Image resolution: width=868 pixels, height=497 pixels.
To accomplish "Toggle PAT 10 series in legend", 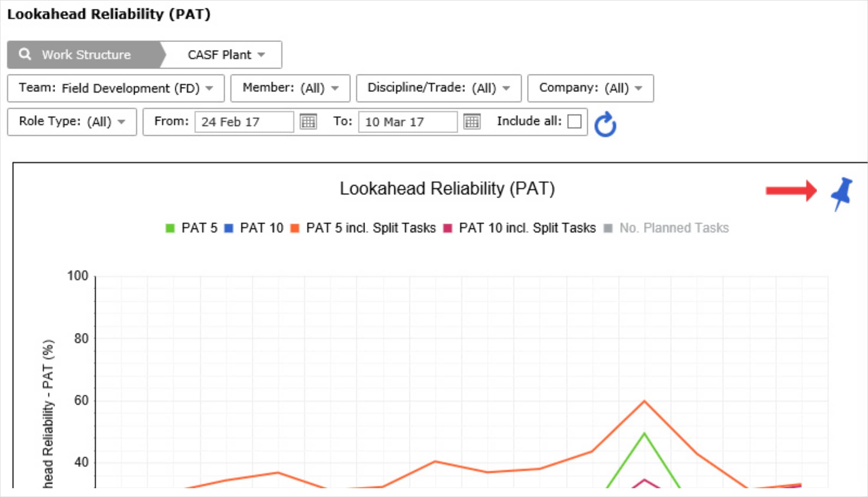I will click(254, 228).
